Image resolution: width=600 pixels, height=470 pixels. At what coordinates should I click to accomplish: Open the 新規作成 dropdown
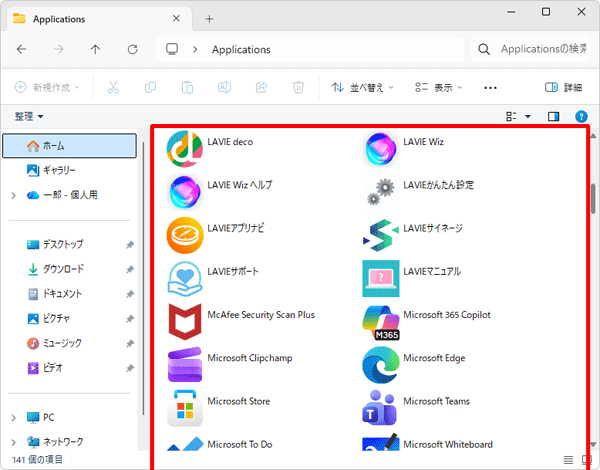click(47, 87)
